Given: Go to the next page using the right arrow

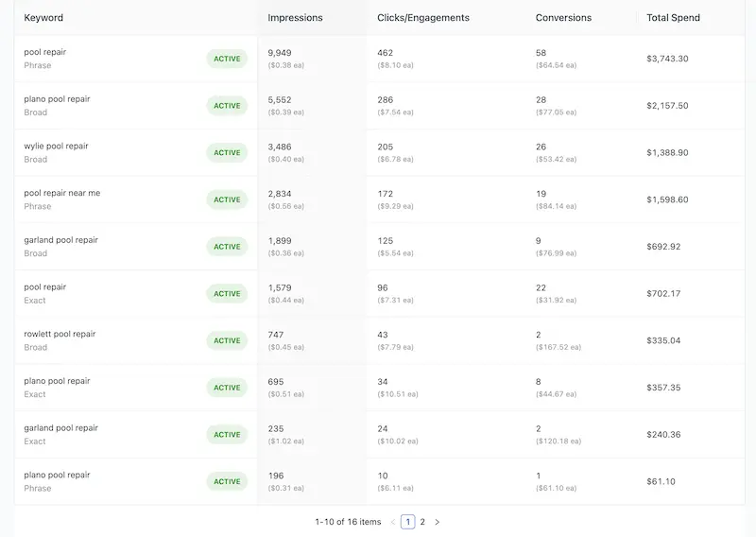Looking at the screenshot, I should (437, 522).
